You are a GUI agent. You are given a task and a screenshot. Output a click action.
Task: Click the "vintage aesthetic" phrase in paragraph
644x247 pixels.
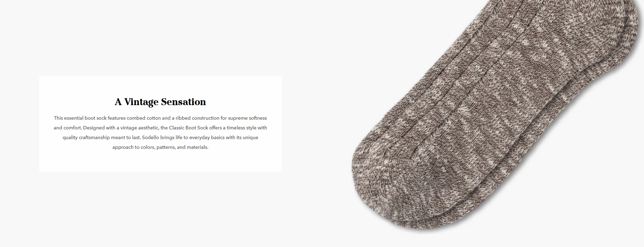point(140,128)
